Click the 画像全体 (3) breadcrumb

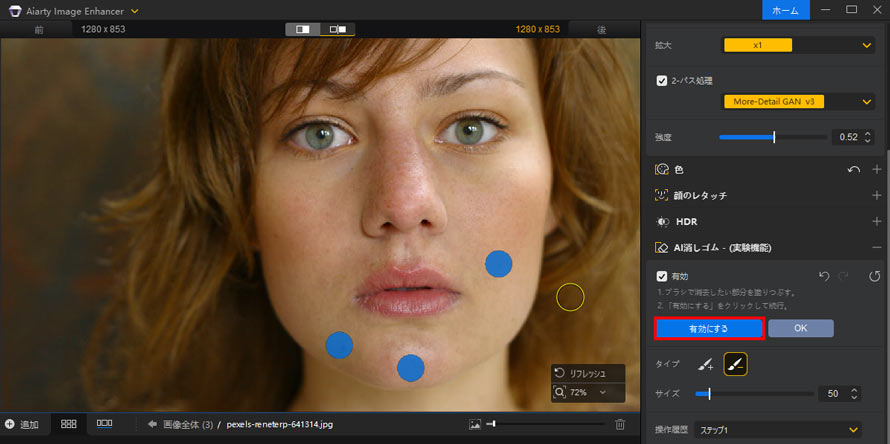pyautogui.click(x=188, y=424)
